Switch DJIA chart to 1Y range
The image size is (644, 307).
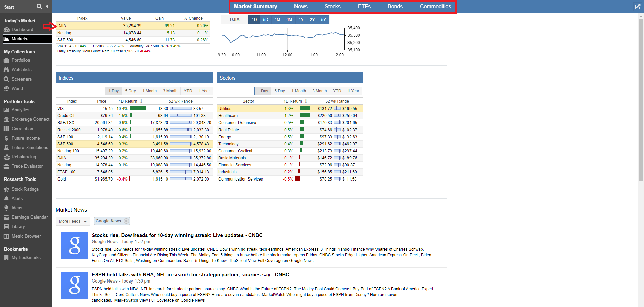[x=301, y=20]
